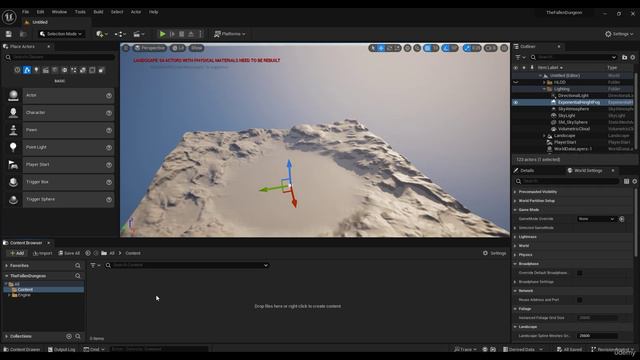The image size is (640, 360).
Task: Open the Blueprints toolbar icon dropdown
Action: tap(120, 34)
